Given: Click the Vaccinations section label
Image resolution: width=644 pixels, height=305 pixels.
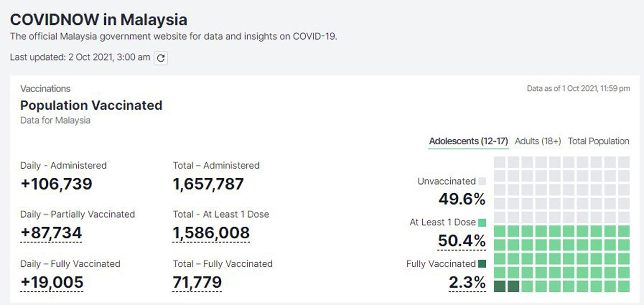Looking at the screenshot, I should [x=45, y=88].
